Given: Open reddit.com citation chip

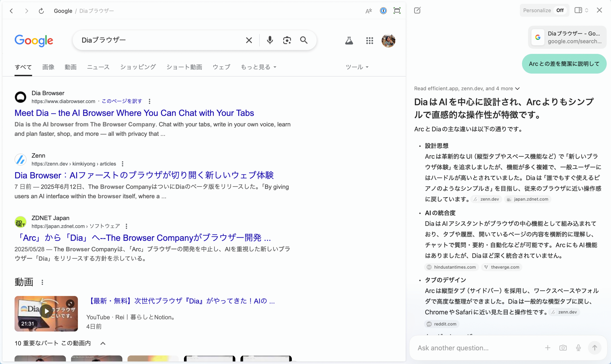Looking at the screenshot, I should [x=442, y=324].
